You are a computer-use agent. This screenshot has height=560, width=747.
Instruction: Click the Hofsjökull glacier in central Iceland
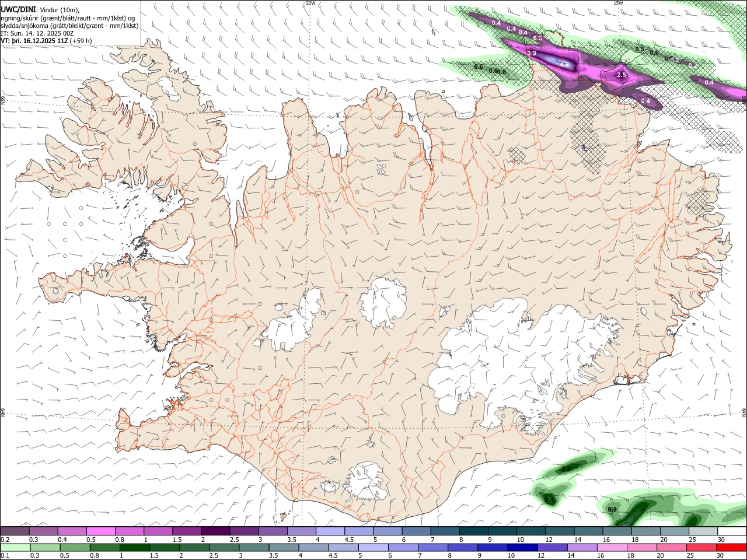pos(383,302)
